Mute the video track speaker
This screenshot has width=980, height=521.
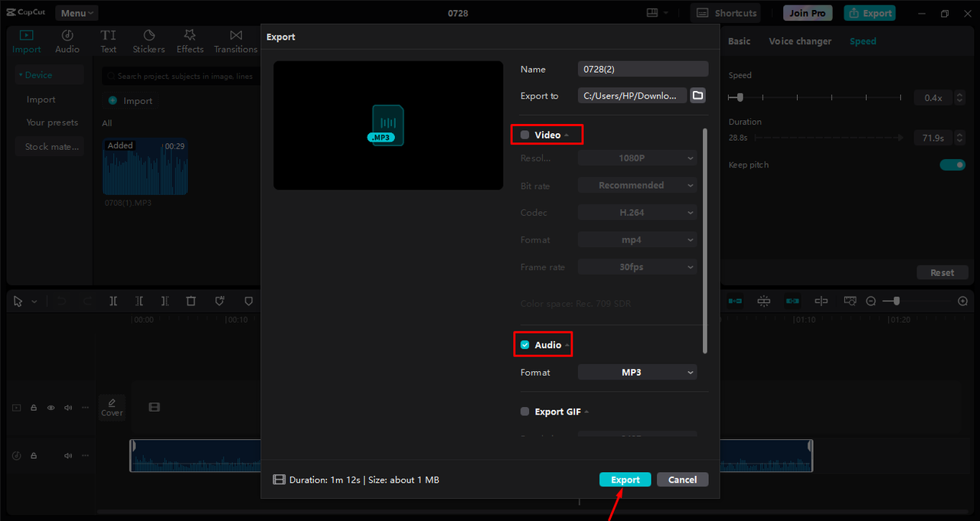pos(68,408)
